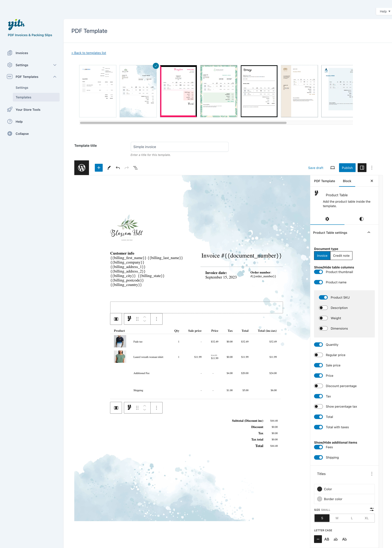The width and height of the screenshot is (392, 548).
Task: Open the Titles Border color swatch
Action: pos(320,499)
